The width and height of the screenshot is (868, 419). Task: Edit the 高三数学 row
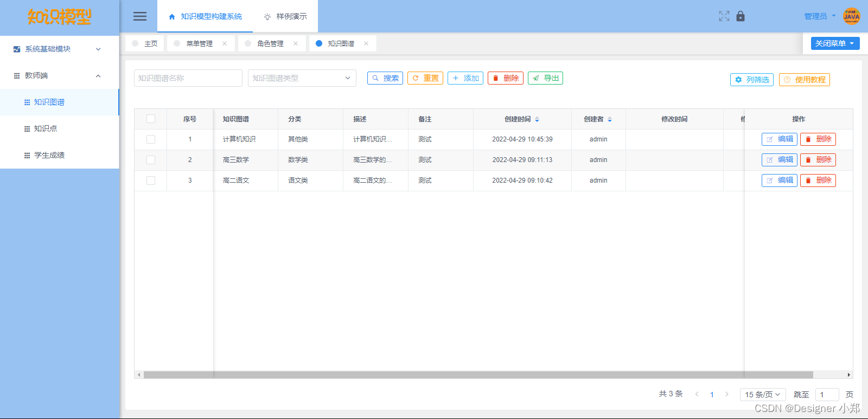pyautogui.click(x=780, y=160)
